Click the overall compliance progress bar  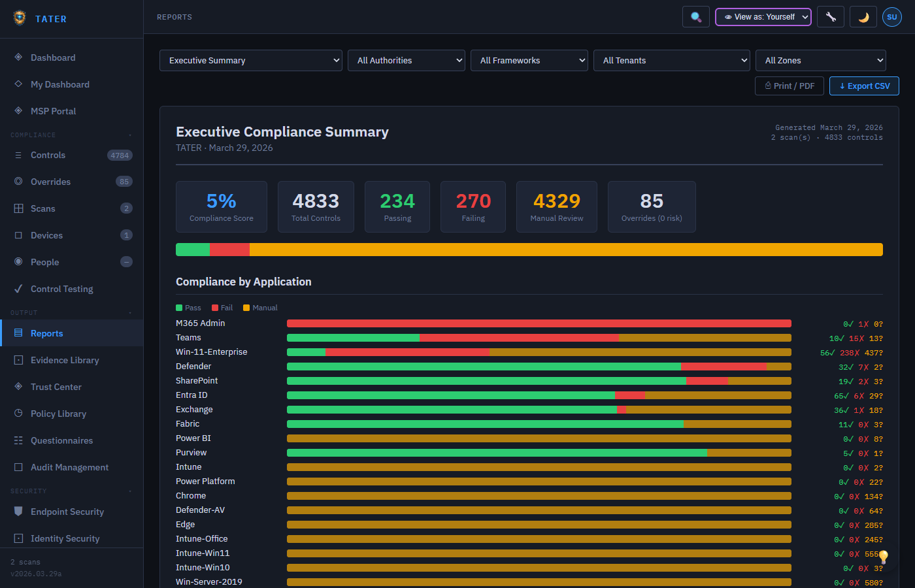tap(529, 250)
